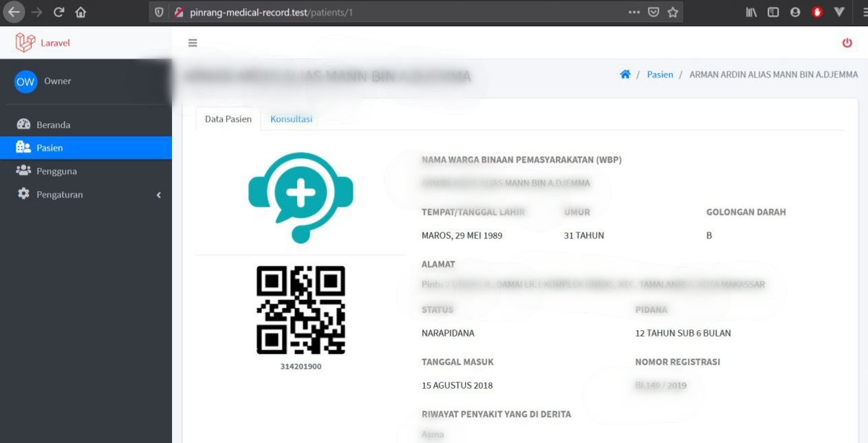Click QR code number 314201900
This screenshot has height=443, width=868.
pos(301,367)
